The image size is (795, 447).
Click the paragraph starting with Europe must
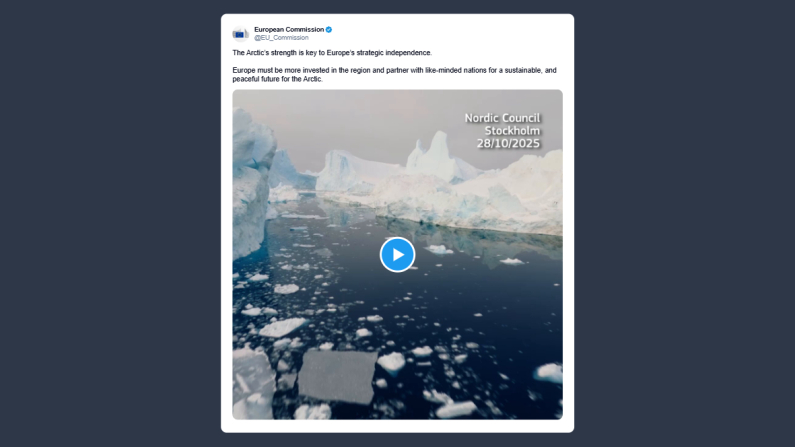(x=394, y=74)
